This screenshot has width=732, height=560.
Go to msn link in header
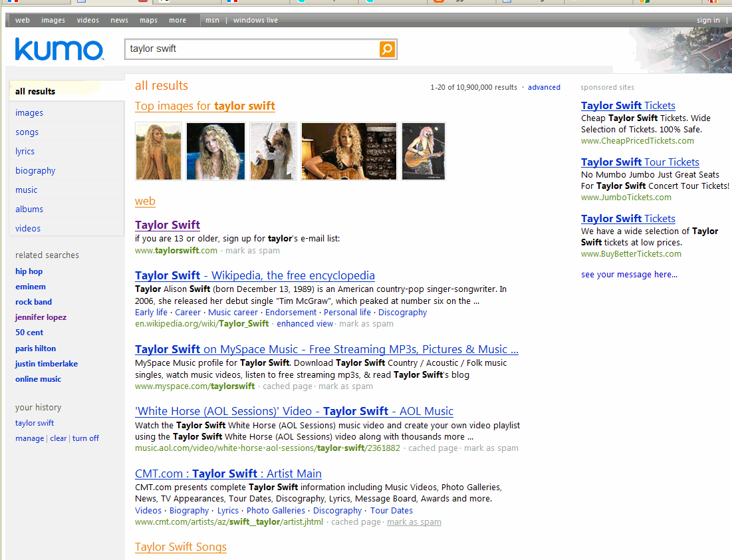tap(212, 20)
